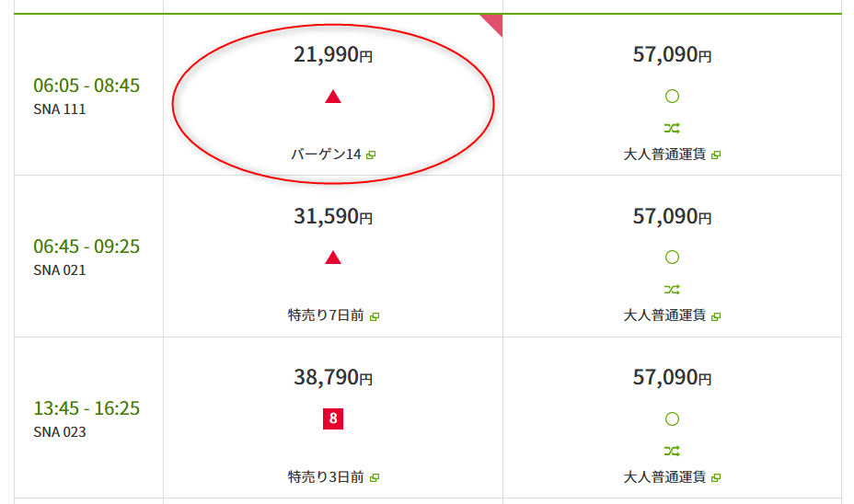
Task: Click the shuffle arrows icon in SNA 023 row
Action: click(x=672, y=451)
